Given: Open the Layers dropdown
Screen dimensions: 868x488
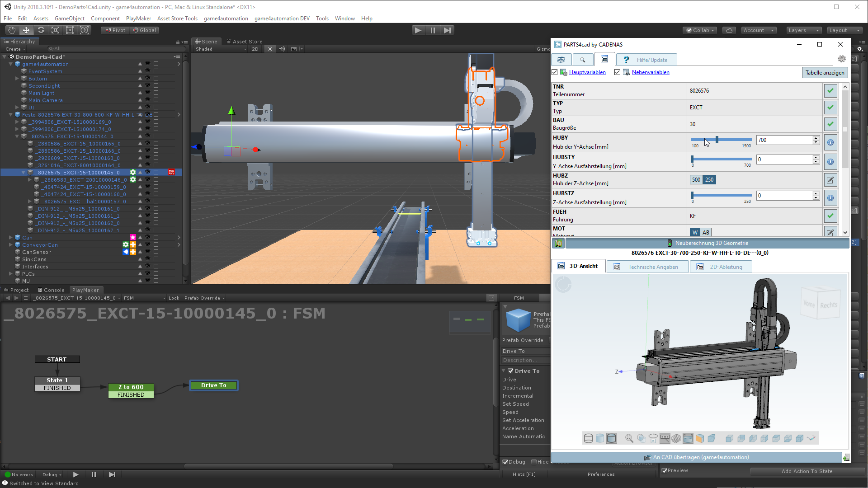Looking at the screenshot, I should tap(803, 30).
